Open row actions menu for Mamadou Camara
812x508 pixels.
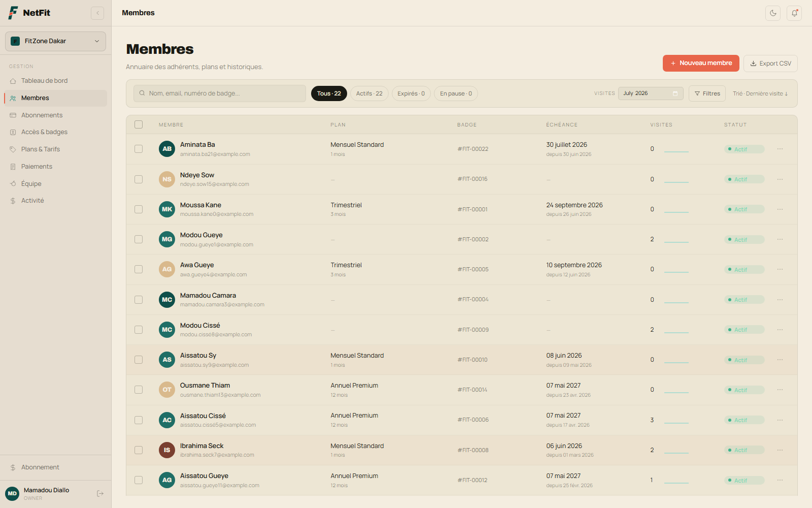[x=780, y=300]
